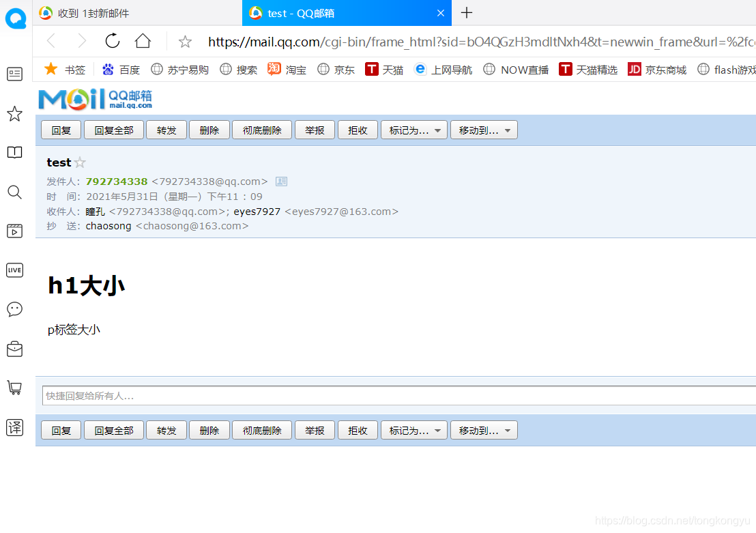Bookmark this page with address bar star
This screenshot has height=533, width=756.
(185, 42)
